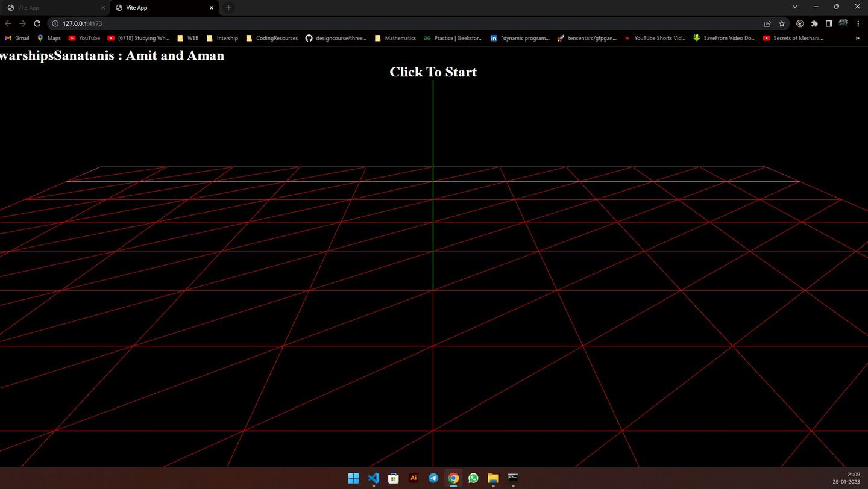Open the Practice | Geeksfor... bookmark

[x=453, y=38]
